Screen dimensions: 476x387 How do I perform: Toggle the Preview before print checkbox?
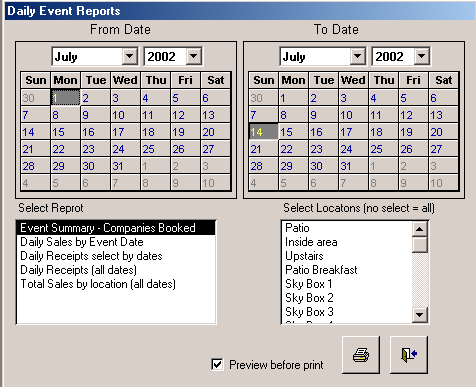point(217,364)
